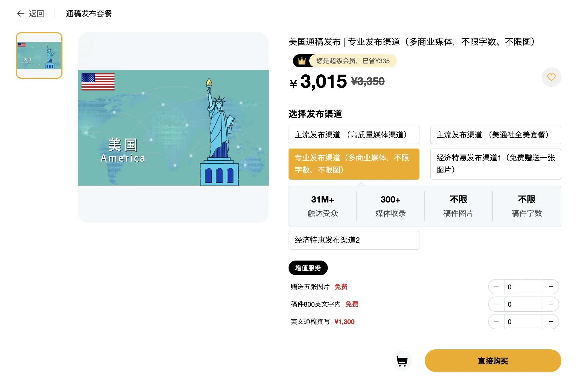Click the 直接购买 buy now button

pyautogui.click(x=493, y=361)
